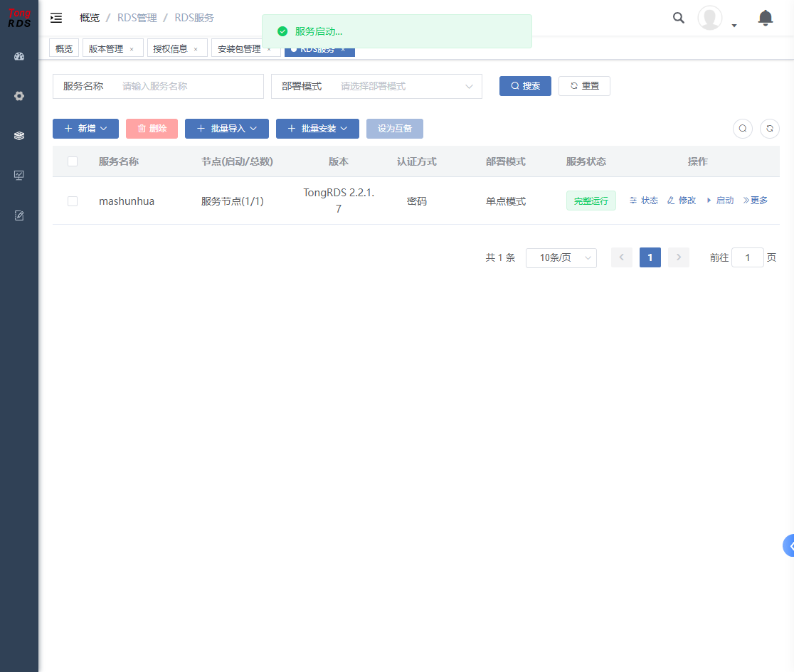The height and width of the screenshot is (672, 794).
Task: Click the user avatar icon
Action: 710,18
